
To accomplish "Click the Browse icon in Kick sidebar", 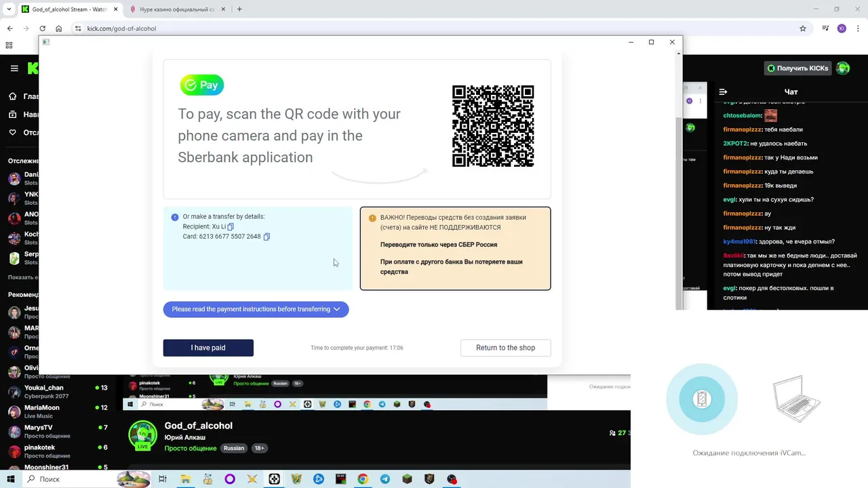I will [x=12, y=115].
